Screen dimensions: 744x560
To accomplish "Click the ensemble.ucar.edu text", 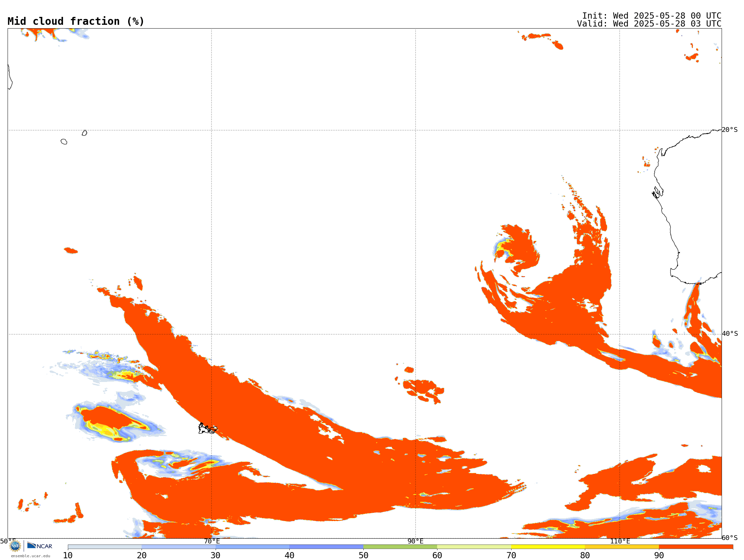I will pos(31,556).
